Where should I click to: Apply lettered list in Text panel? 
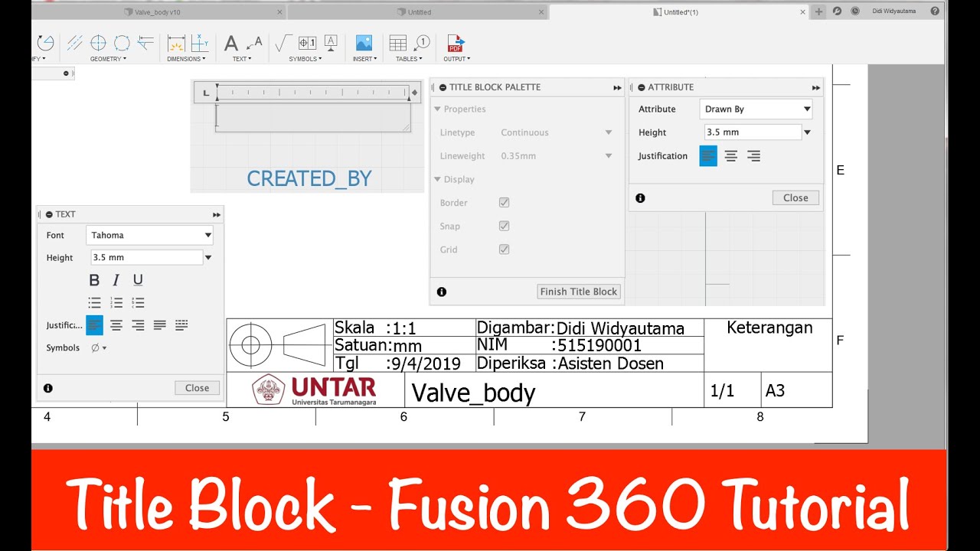tap(138, 303)
